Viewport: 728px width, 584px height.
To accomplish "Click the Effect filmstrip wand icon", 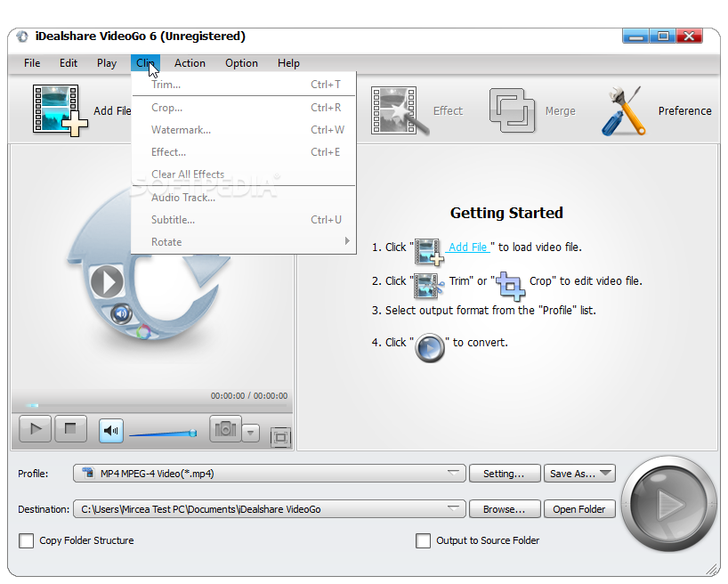I will click(400, 110).
